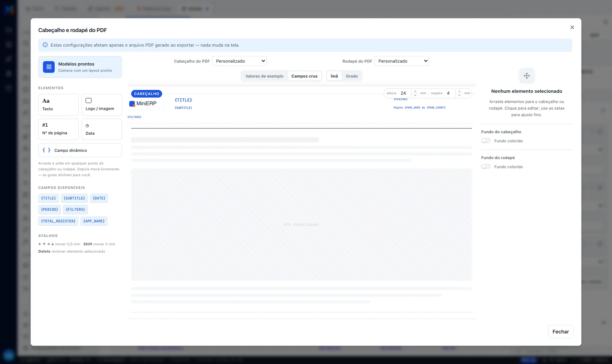The width and height of the screenshot is (612, 364).
Task: Decrease respiro value with down arrow
Action: point(459,95)
